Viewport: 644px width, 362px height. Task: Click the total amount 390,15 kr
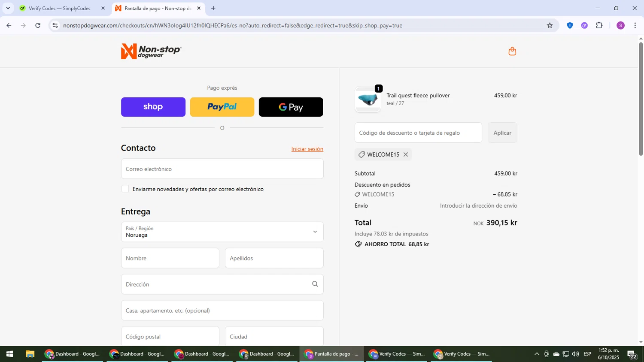[501, 223]
